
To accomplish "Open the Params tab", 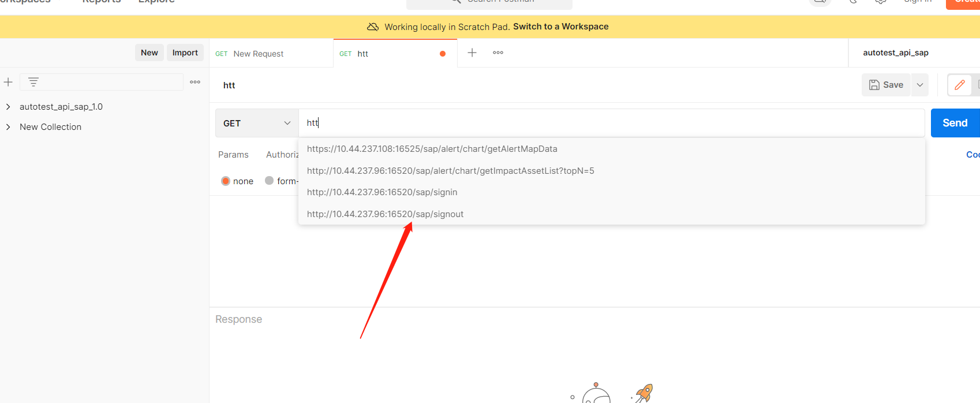I will click(x=233, y=155).
